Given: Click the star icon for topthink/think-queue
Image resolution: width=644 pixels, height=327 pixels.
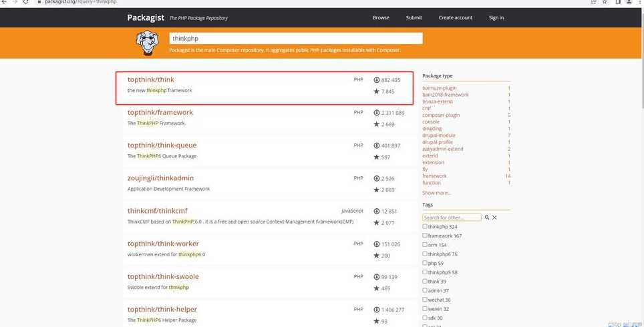Looking at the screenshot, I should pos(376,157).
